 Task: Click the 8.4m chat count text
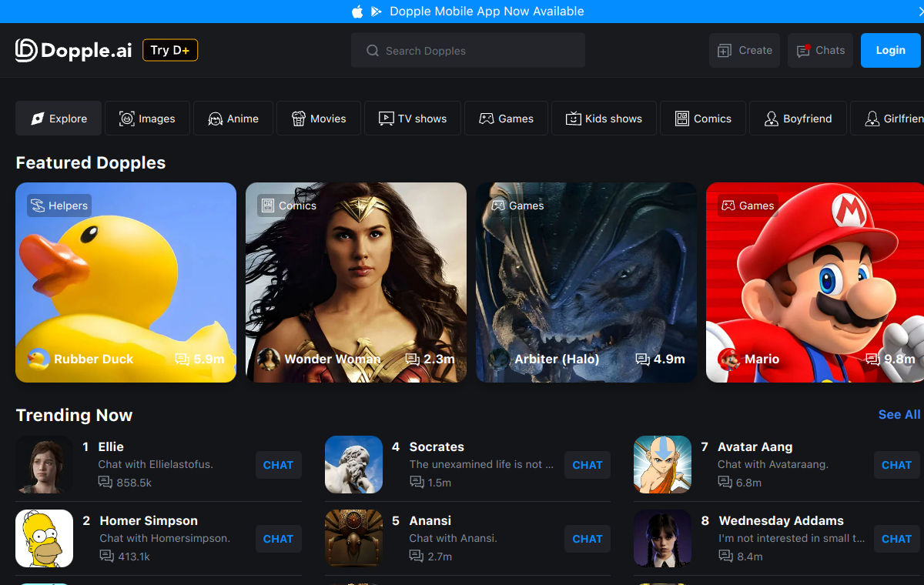[749, 557]
